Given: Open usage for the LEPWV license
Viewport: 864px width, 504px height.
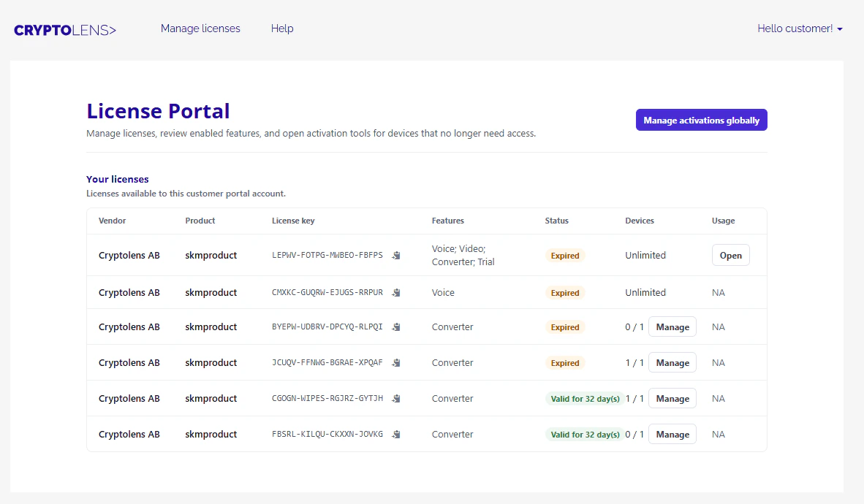Looking at the screenshot, I should [x=731, y=255].
